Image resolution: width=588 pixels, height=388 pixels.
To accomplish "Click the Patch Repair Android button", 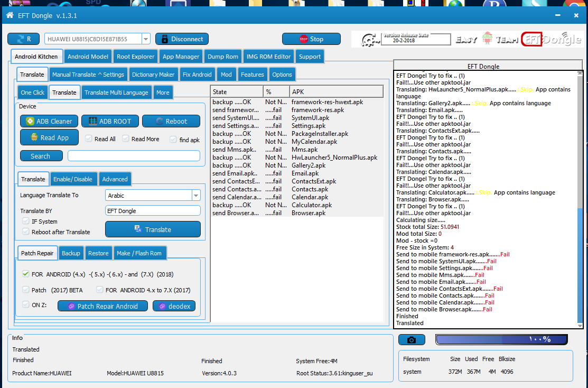I will (102, 306).
